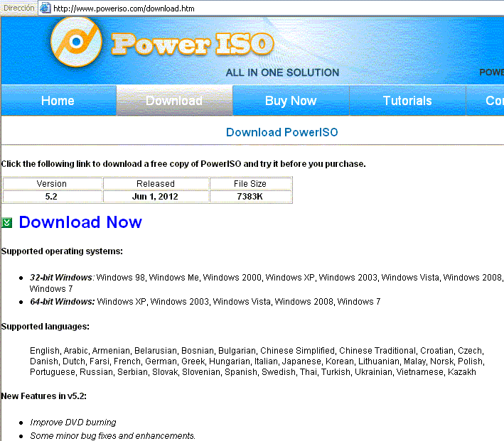Click the New Features in v5.2 heading

tap(43, 396)
